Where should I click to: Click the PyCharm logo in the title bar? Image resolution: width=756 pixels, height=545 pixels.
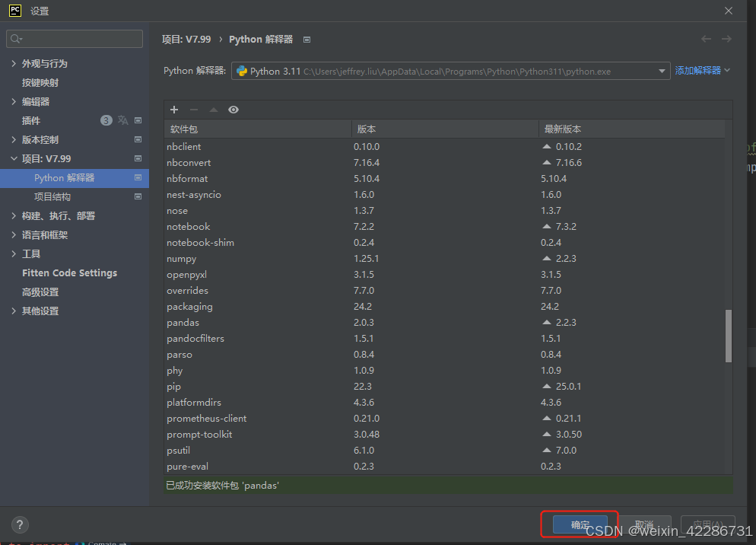tap(15, 11)
